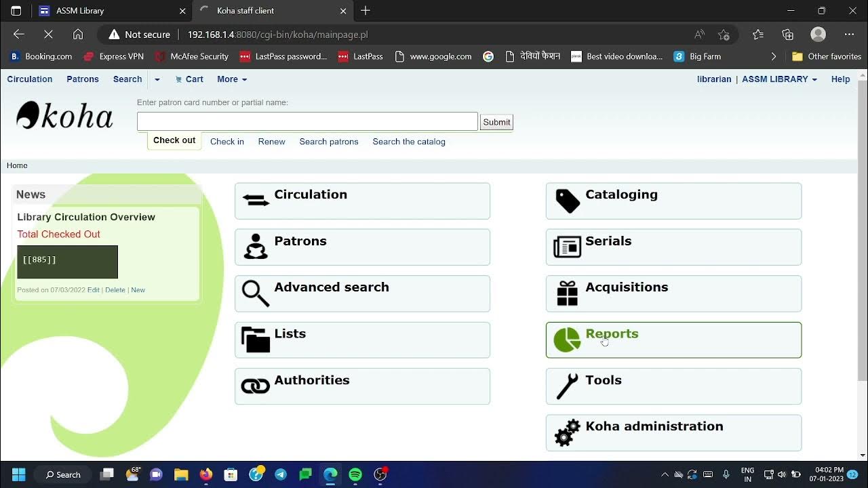Open the browser Favorites icon

click(x=758, y=35)
